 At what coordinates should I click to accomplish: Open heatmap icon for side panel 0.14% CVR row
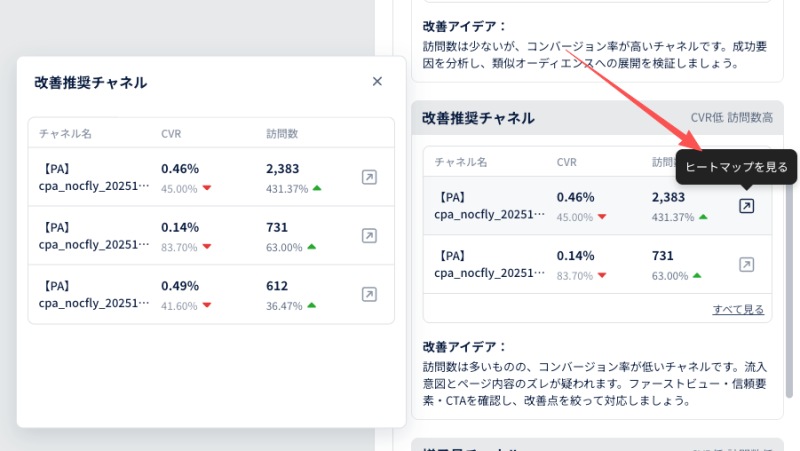pos(746,265)
